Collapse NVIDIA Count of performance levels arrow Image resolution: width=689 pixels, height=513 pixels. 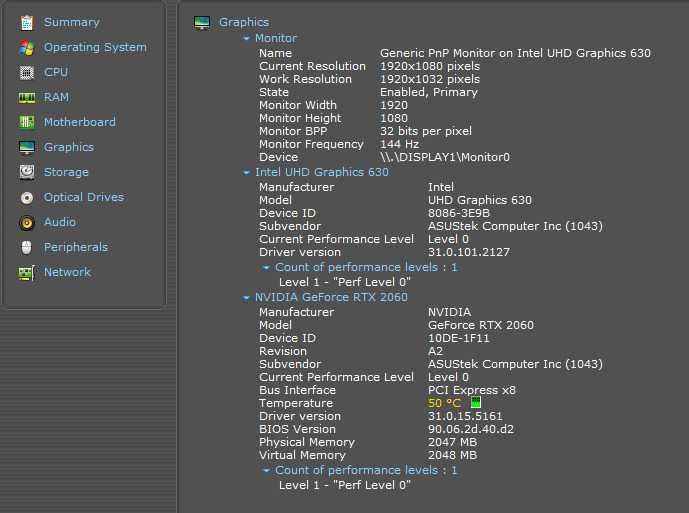coord(266,470)
